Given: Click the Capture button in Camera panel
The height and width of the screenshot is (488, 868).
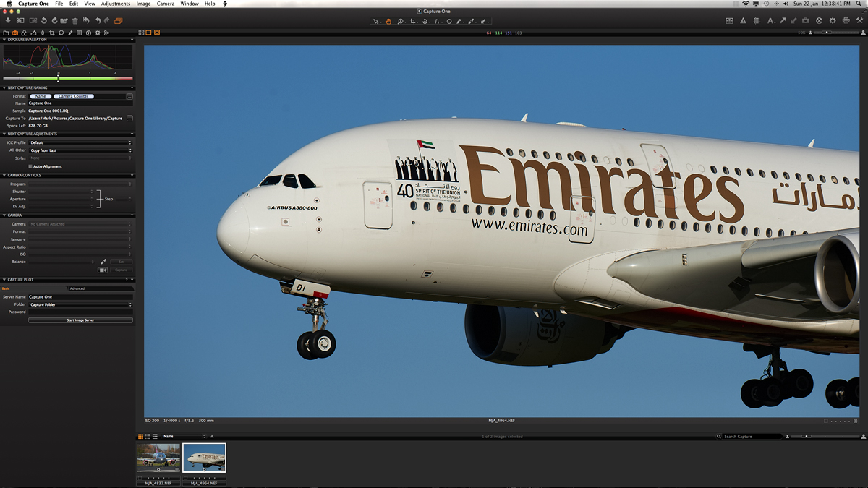Looking at the screenshot, I should (121, 270).
